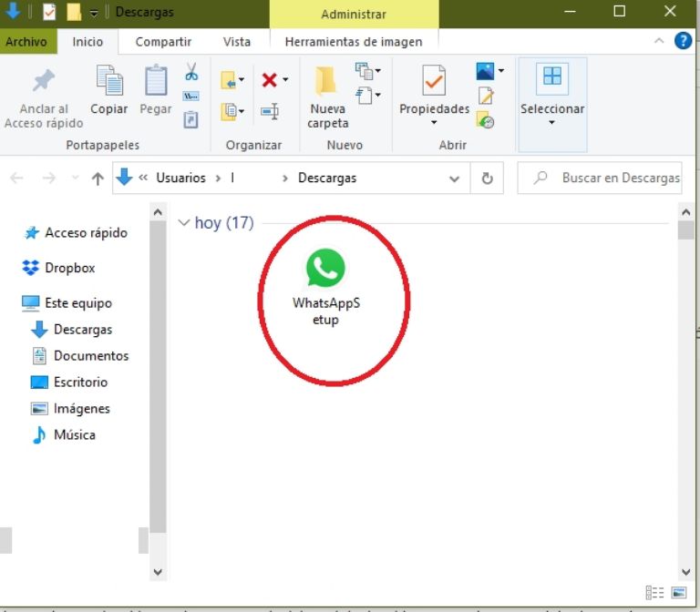Click the Easy access icon
This screenshot has height=612, width=700.
pyautogui.click(x=364, y=95)
